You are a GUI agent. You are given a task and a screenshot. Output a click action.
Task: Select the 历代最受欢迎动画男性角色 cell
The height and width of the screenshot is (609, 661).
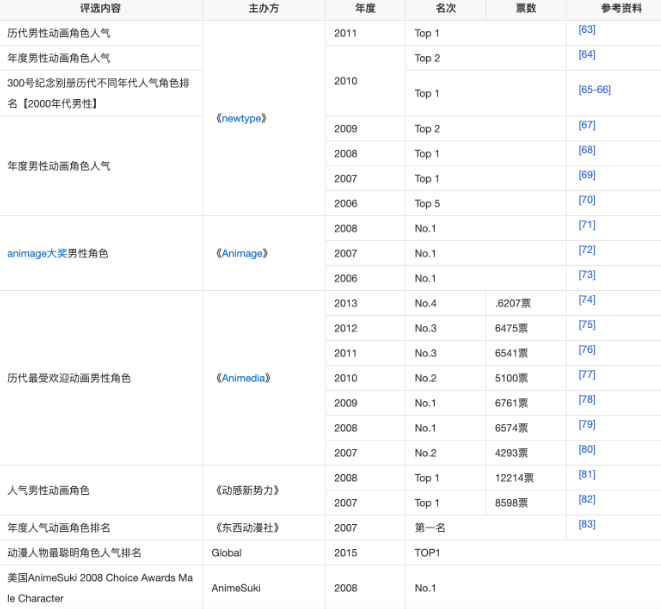pos(101,378)
